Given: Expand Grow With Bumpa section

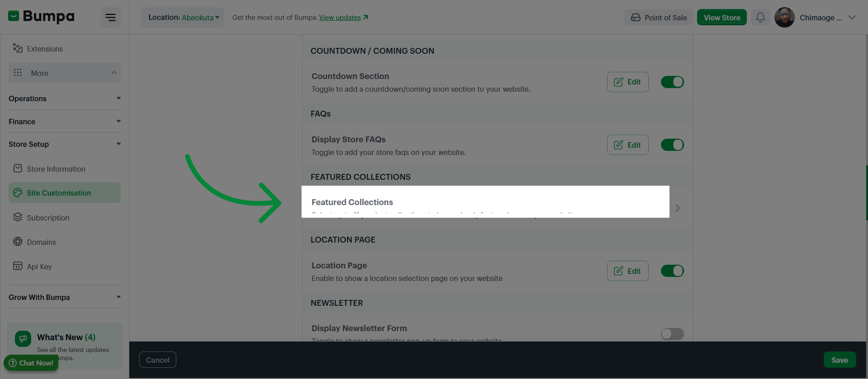Looking at the screenshot, I should (x=65, y=297).
